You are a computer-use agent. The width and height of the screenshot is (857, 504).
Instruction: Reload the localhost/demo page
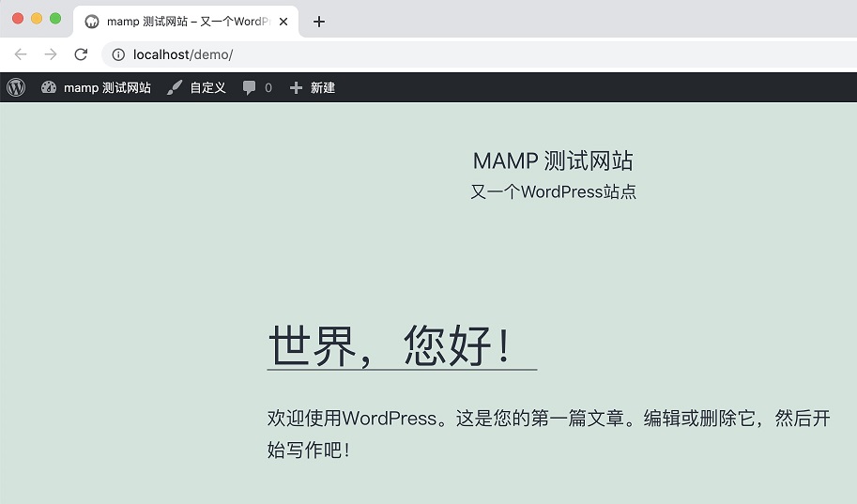(81, 54)
